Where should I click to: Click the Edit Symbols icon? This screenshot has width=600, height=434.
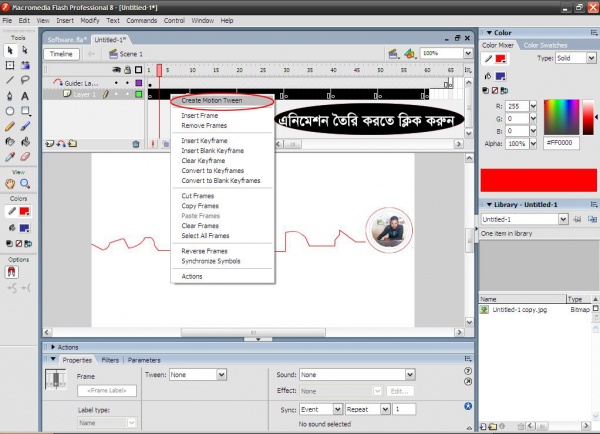tap(410, 54)
